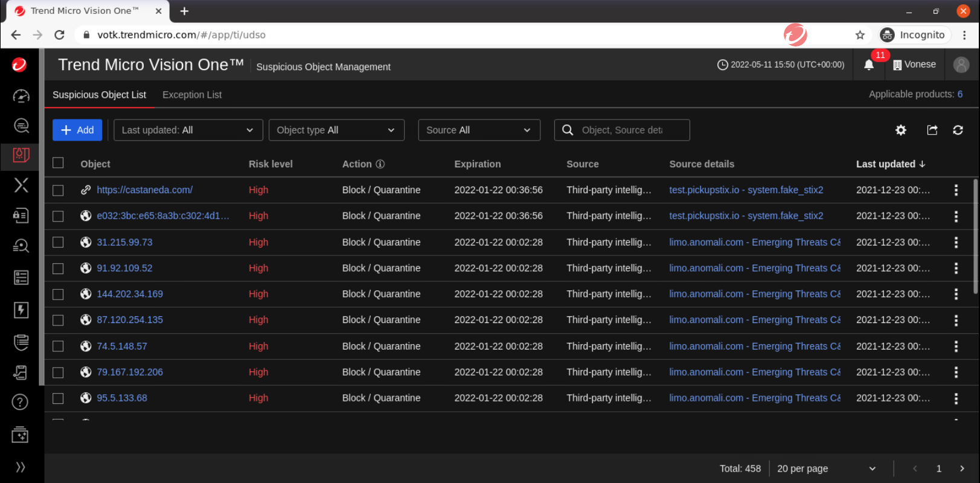
Task: Open row options menu for 31.215.99.73
Action: 955,242
